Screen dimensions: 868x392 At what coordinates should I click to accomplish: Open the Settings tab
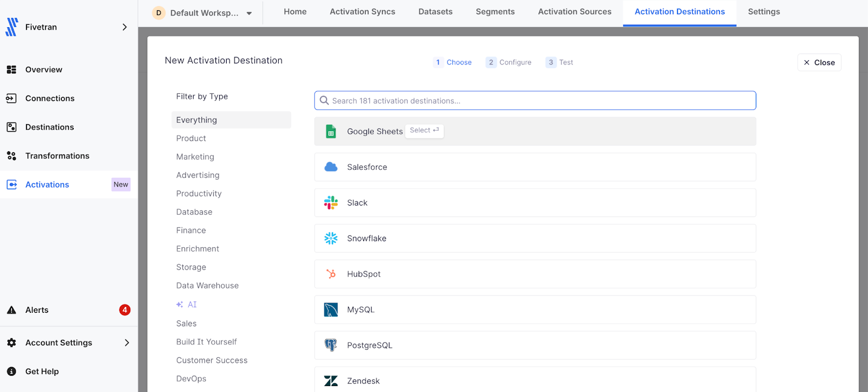(x=764, y=11)
